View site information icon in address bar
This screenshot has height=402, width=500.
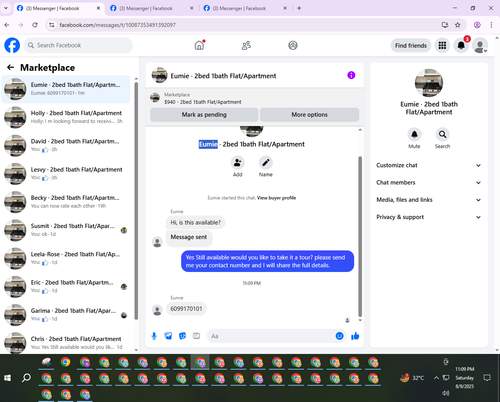(x=51, y=25)
